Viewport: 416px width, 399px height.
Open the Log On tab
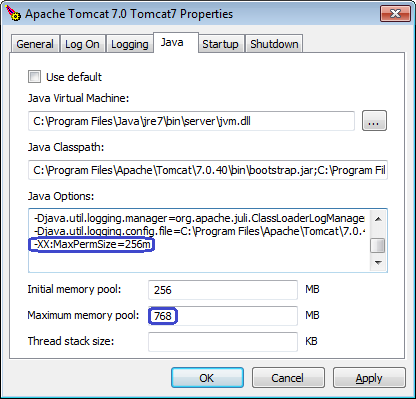pyautogui.click(x=82, y=44)
